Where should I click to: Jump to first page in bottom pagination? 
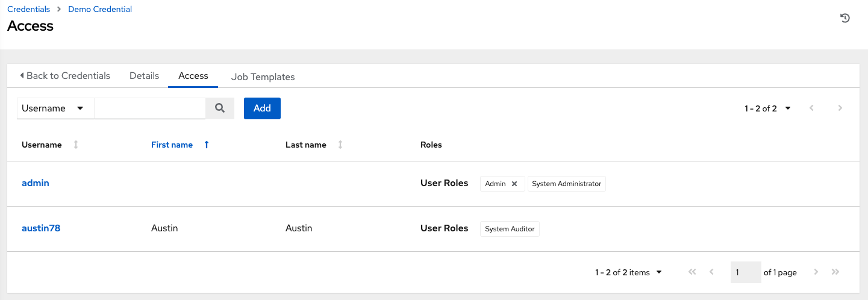point(692,272)
